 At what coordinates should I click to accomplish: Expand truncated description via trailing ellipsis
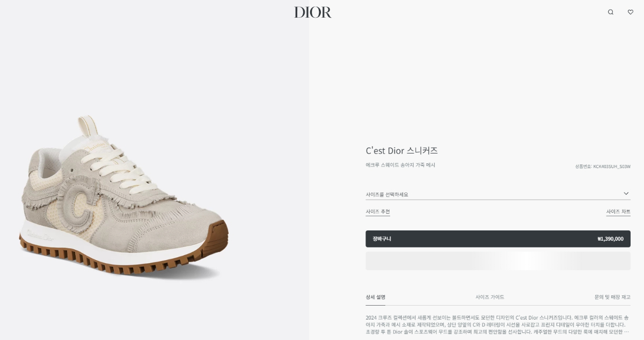(626, 332)
